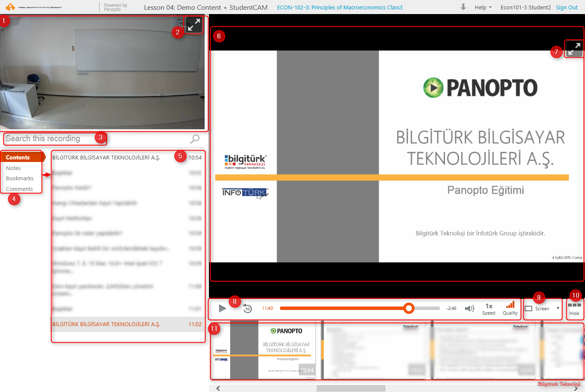Expand the slide presentation to fullscreen

click(574, 49)
